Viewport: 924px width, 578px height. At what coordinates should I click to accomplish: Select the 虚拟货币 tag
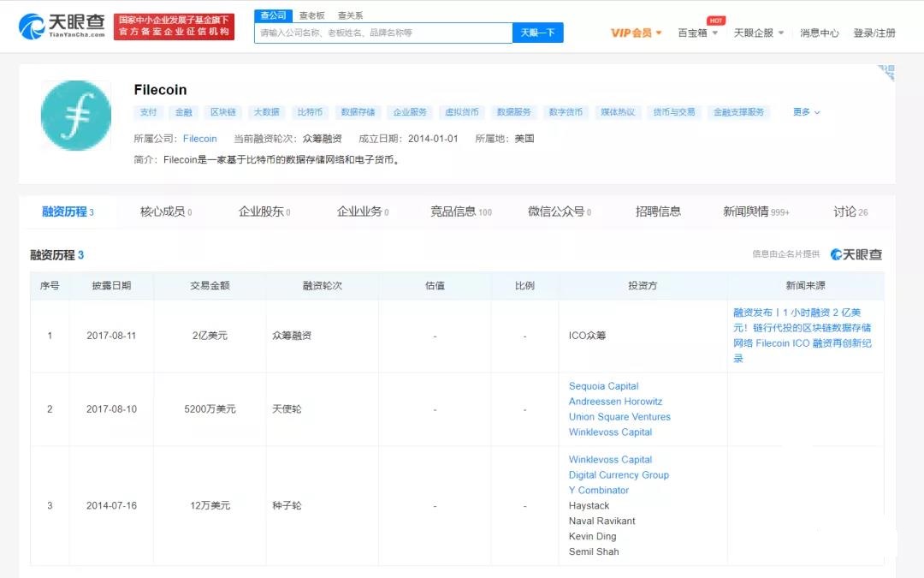(x=461, y=112)
